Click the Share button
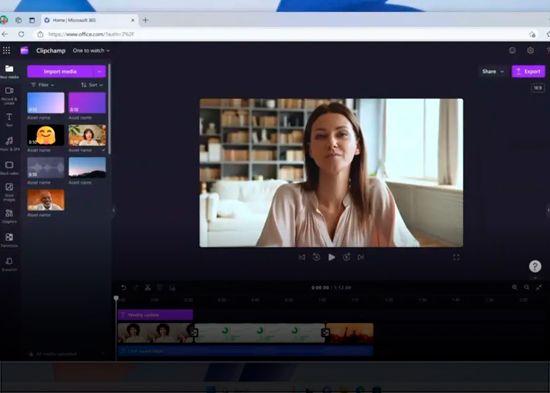This screenshot has height=393, width=550. click(489, 72)
